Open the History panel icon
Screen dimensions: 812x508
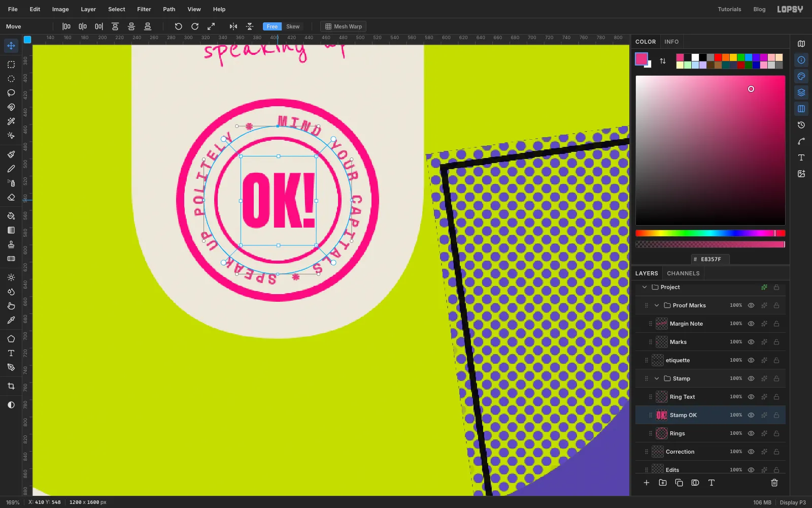point(801,125)
